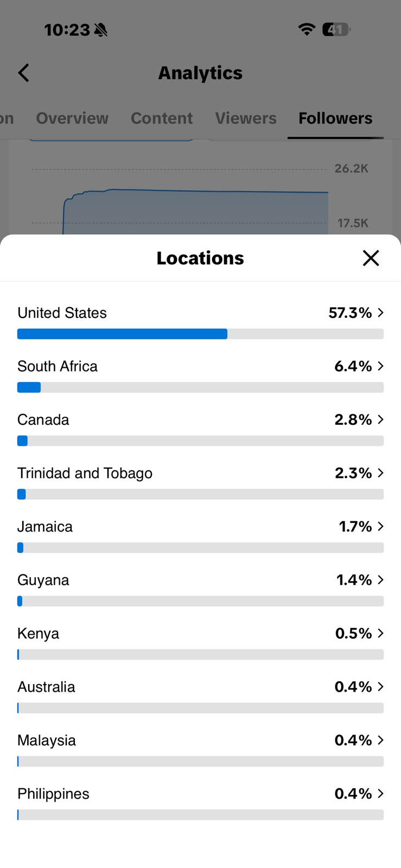Switch to the Content tab
This screenshot has height=868, width=401.
coord(162,118)
